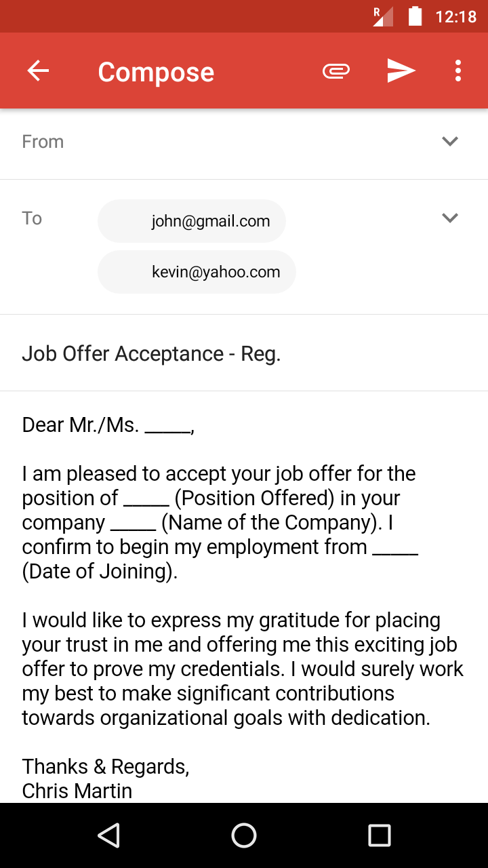Expand the To field Cc/Bcc chevron
488x868 pixels.
point(450,218)
